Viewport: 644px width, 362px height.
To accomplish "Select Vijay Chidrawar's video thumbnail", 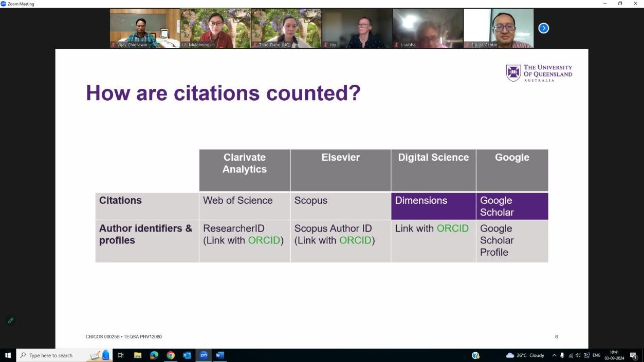I will click(145, 28).
